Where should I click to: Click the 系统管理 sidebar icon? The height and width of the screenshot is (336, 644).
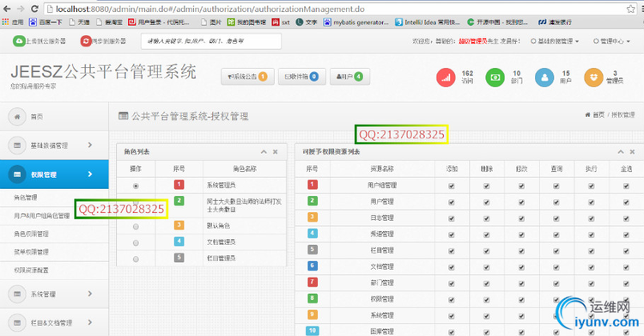17,294
